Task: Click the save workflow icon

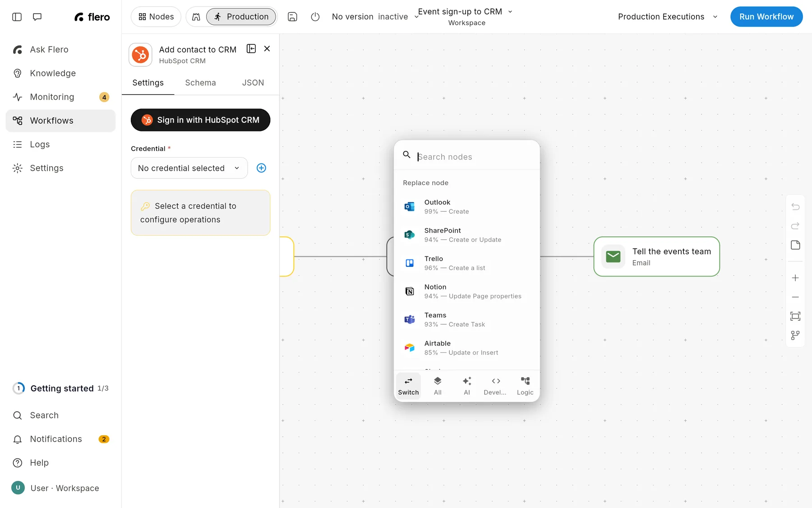Action: pyautogui.click(x=292, y=17)
